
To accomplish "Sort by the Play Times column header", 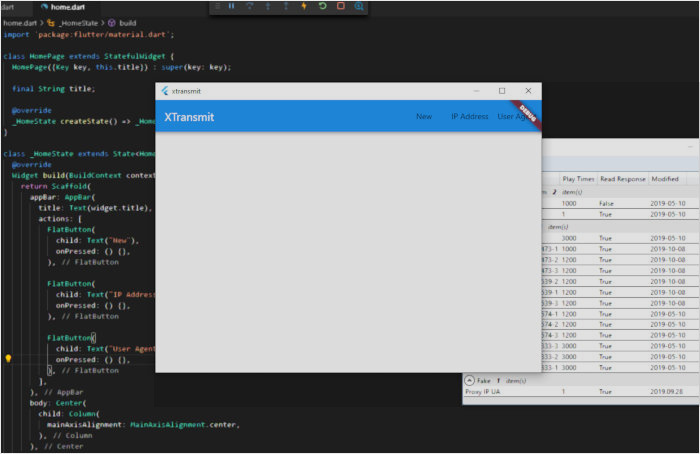I will [x=578, y=178].
